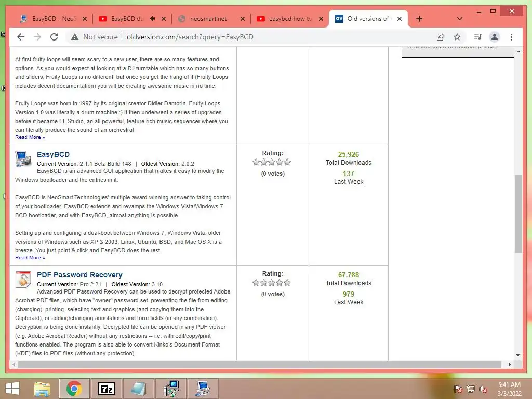Click the horizontal scrollbar right arrow
Viewport: 532px width, 399px height.
point(509,364)
